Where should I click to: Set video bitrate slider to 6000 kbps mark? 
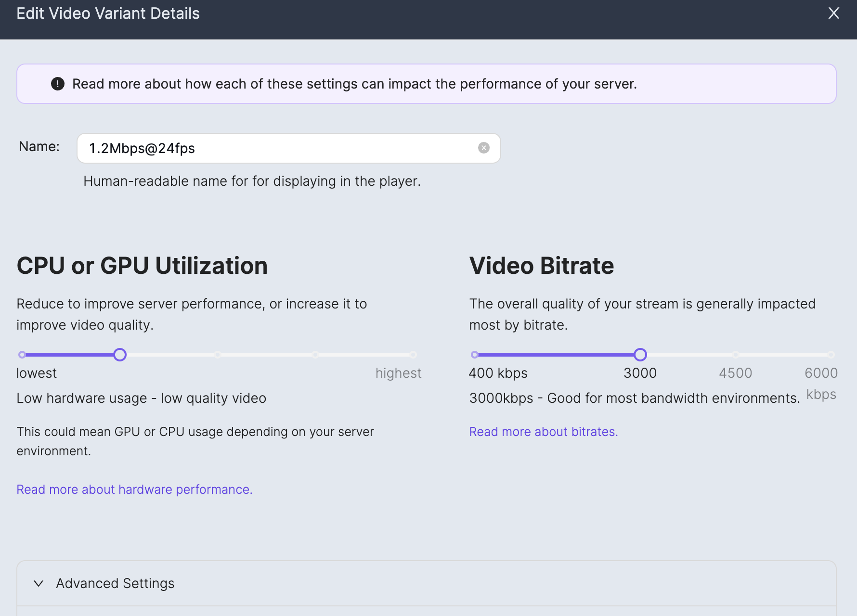coord(831,355)
